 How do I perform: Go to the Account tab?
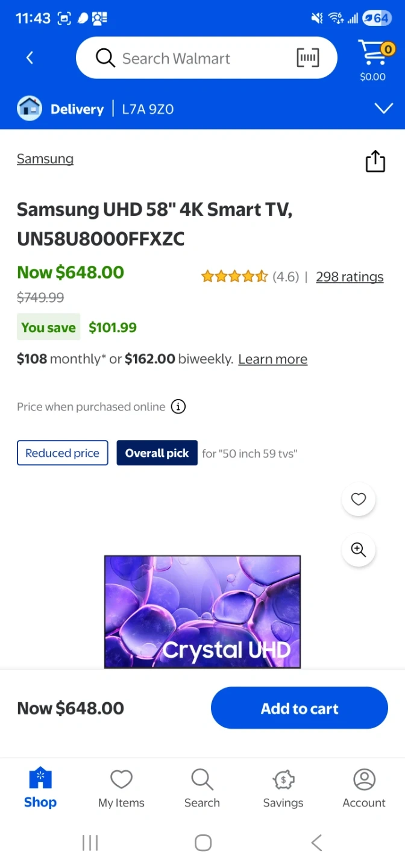pyautogui.click(x=364, y=788)
